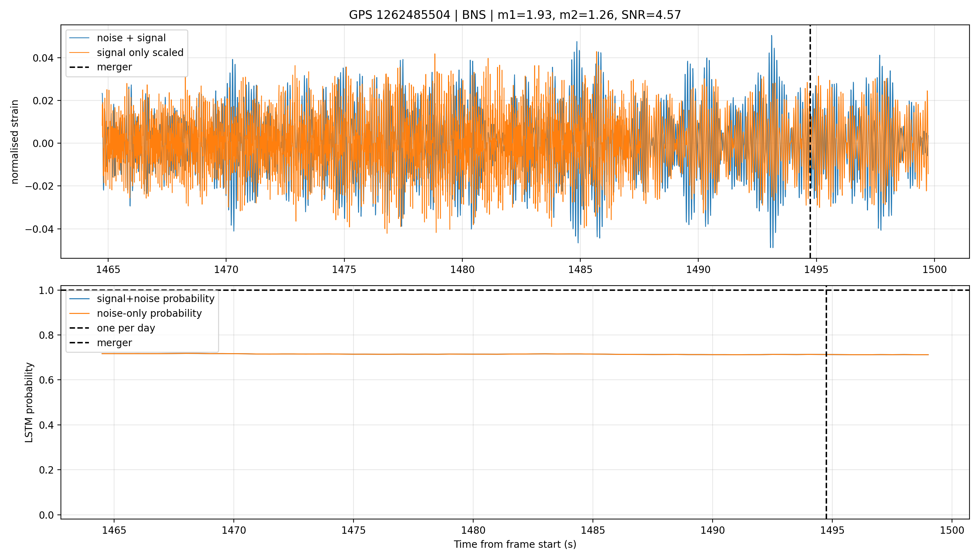This screenshot has width=980, height=560.
Task: Click the 'signal only scaled' legend label
Action: (140, 53)
